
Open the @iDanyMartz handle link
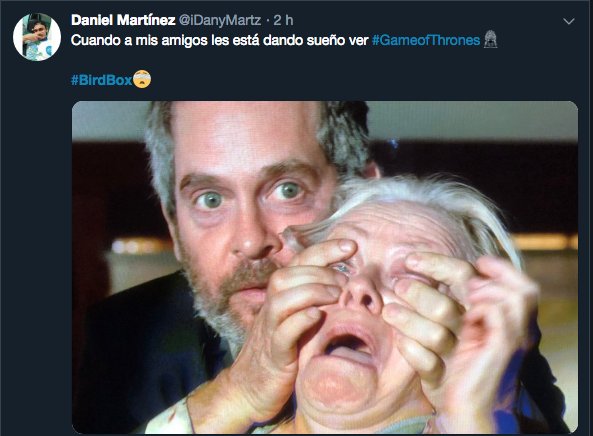(x=220, y=20)
